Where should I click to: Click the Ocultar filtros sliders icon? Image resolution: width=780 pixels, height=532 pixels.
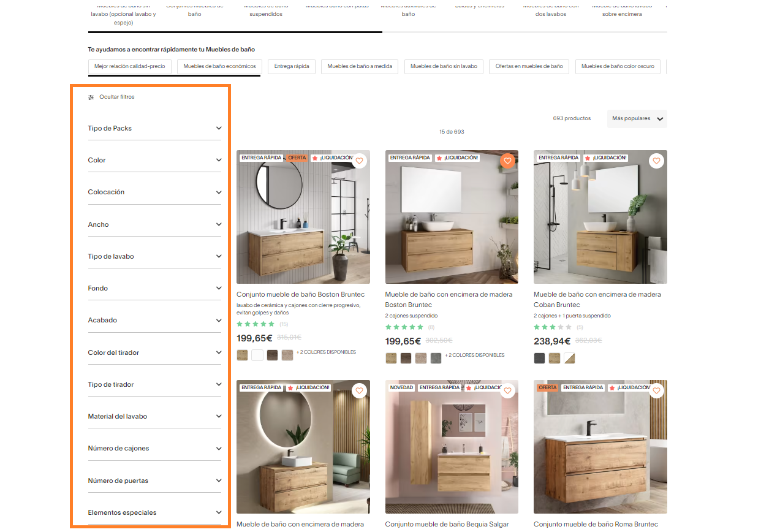[x=91, y=97]
